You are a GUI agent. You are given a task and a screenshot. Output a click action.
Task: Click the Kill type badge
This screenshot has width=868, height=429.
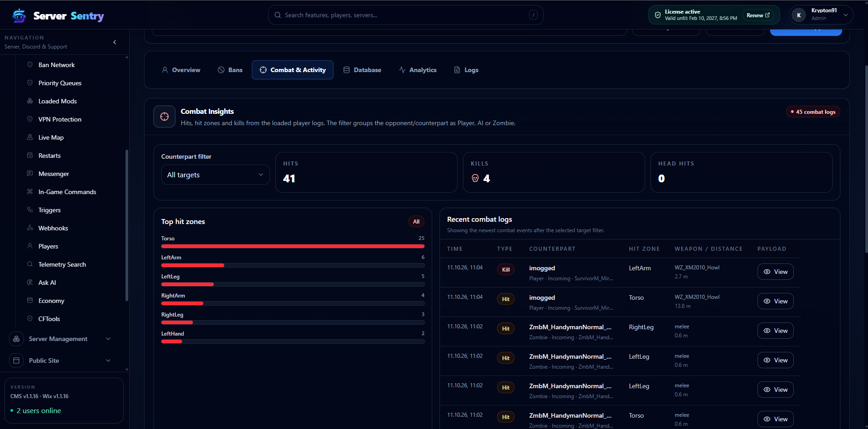[506, 269]
